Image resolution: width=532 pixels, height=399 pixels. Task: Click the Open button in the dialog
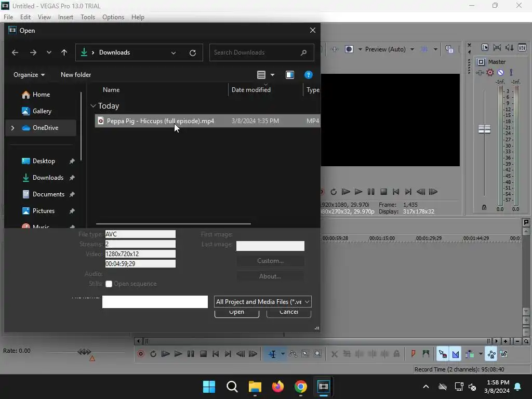(236, 312)
